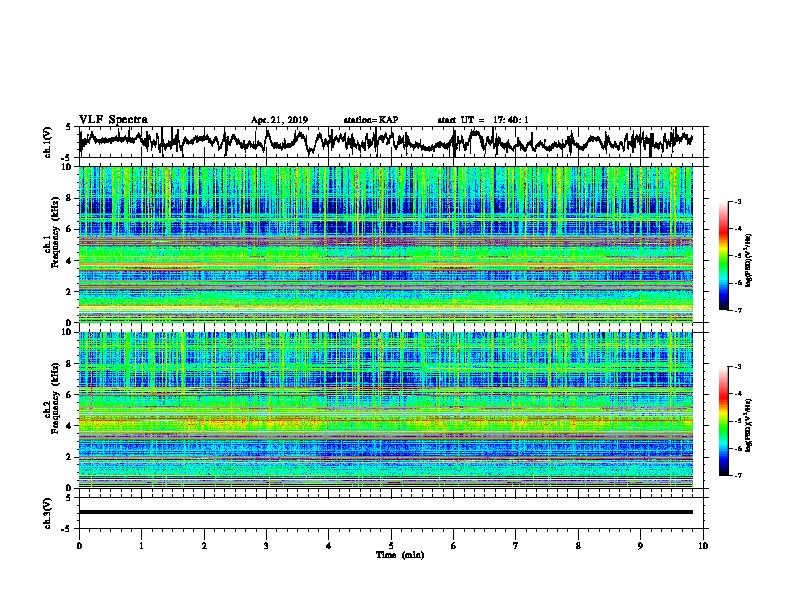Click the time axis tick label "5"
792x612 pixels.
pyautogui.click(x=391, y=546)
